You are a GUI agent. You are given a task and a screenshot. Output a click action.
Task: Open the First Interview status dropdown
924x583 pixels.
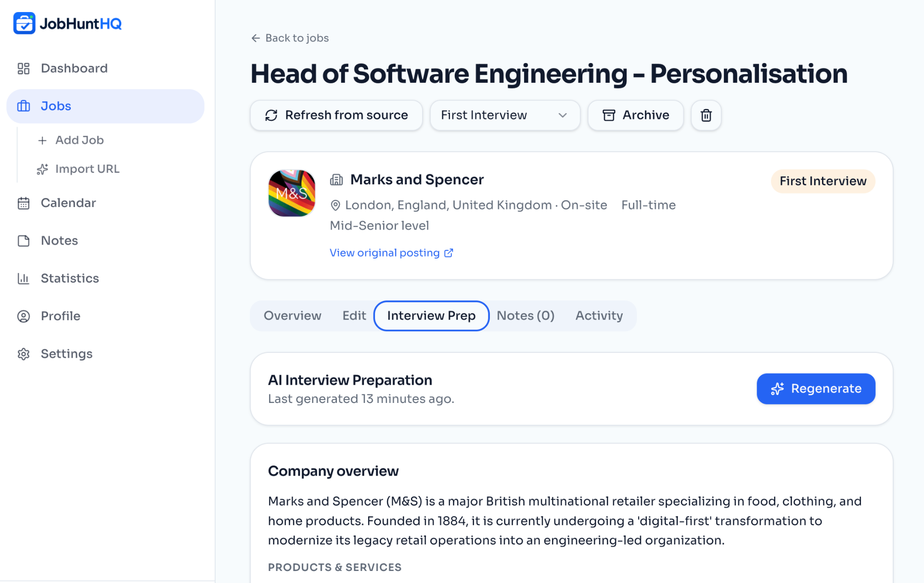tap(505, 115)
